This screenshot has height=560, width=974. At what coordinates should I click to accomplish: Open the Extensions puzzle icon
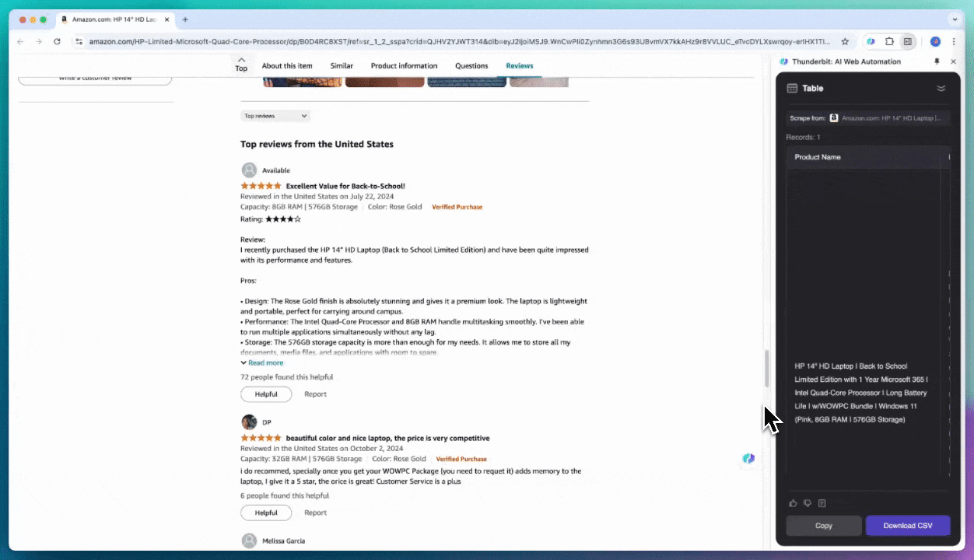[890, 41]
